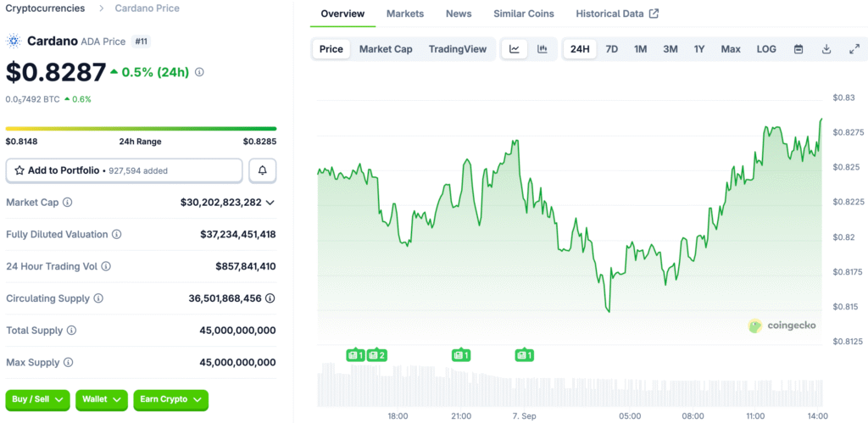
Task: Toggle the LOG scale option
Action: (x=766, y=49)
